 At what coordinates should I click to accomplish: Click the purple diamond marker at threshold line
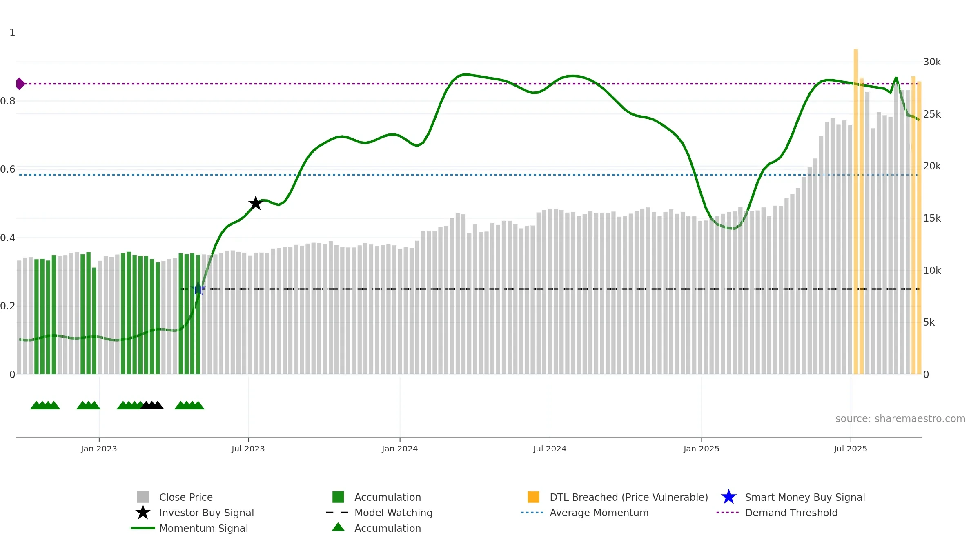pos(20,84)
